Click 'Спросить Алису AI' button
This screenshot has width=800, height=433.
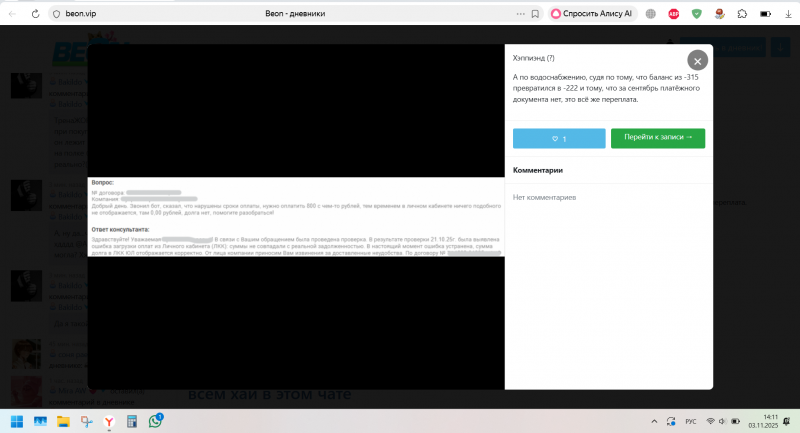point(592,14)
